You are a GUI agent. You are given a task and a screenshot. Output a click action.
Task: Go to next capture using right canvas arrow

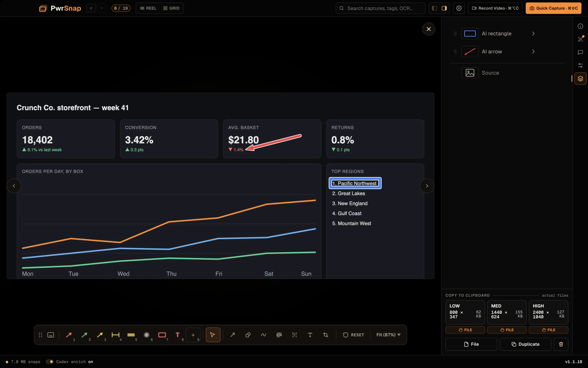click(427, 186)
